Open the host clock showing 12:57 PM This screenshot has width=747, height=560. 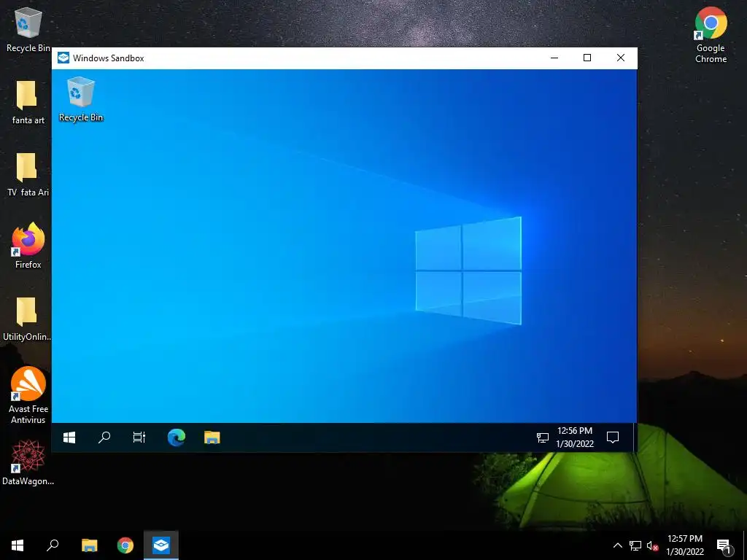(684, 545)
